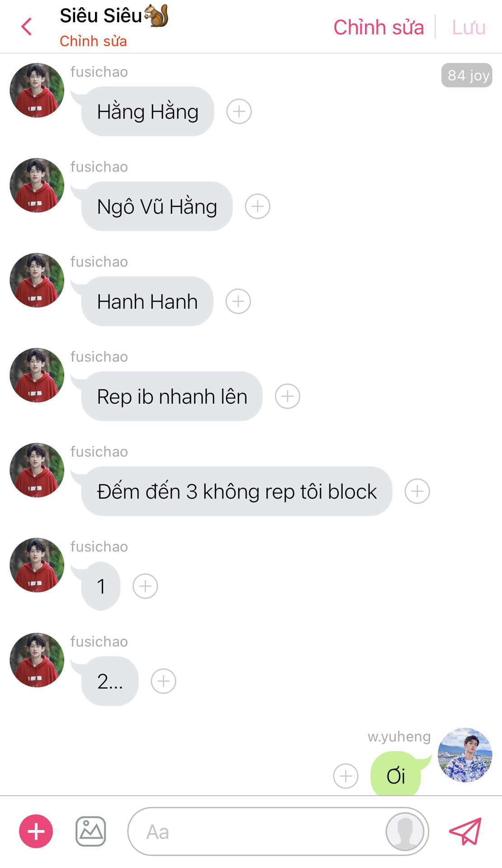Tap the pink add plus button
The height and width of the screenshot is (868, 502).
(x=36, y=831)
